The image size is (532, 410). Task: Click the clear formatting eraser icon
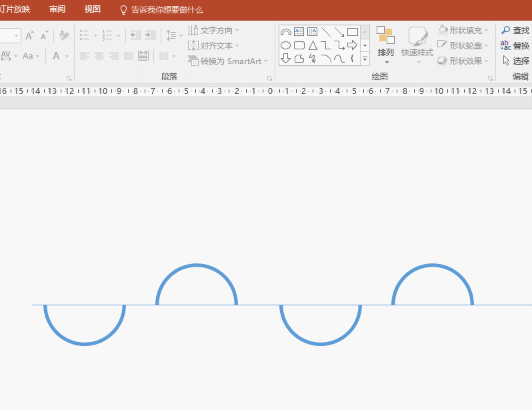(64, 35)
